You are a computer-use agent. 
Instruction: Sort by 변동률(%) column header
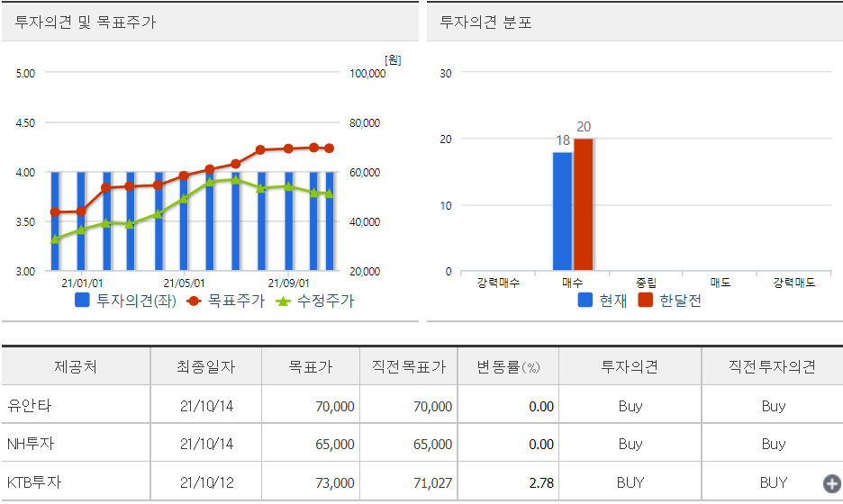pos(508,366)
